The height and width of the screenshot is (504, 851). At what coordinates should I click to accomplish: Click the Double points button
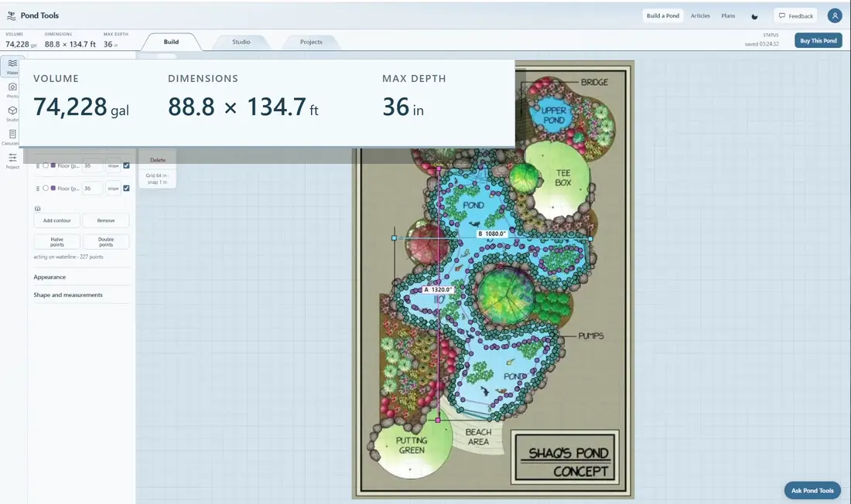pyautogui.click(x=106, y=241)
